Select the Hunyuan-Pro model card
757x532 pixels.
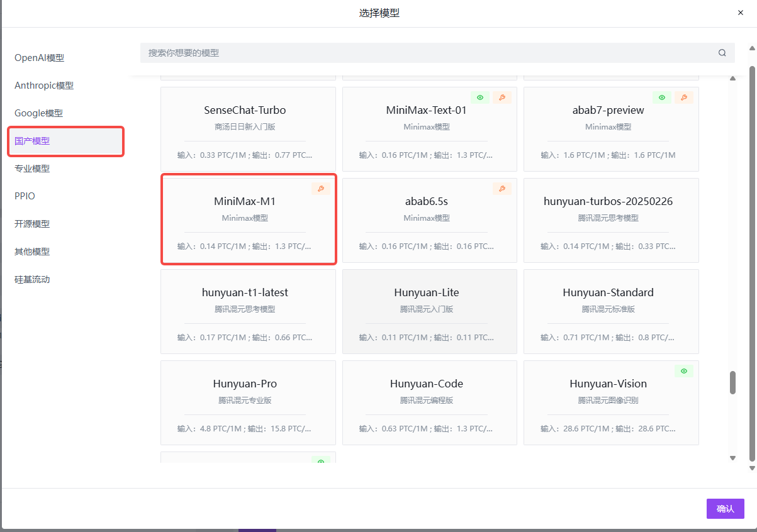(248, 402)
